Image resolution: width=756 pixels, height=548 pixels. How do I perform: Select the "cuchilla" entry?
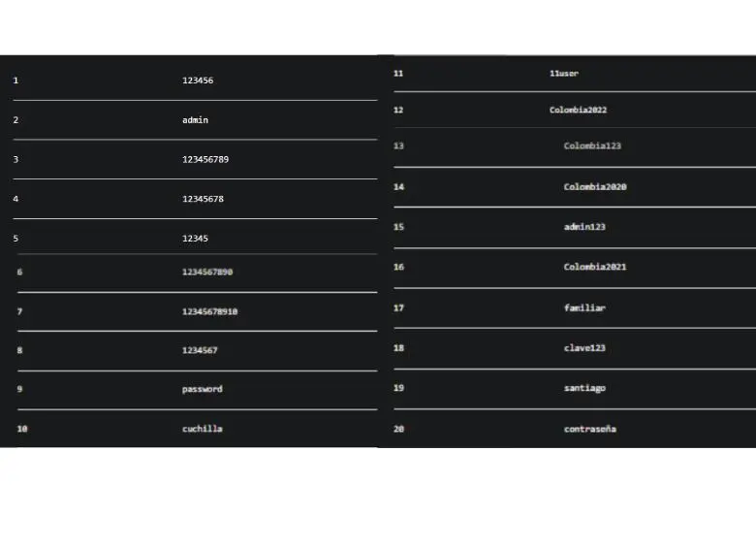point(202,429)
